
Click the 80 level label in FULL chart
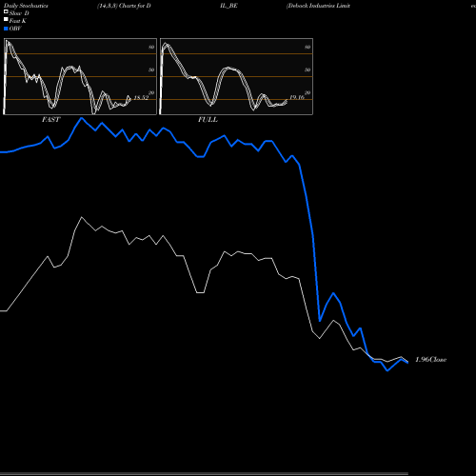(307, 47)
